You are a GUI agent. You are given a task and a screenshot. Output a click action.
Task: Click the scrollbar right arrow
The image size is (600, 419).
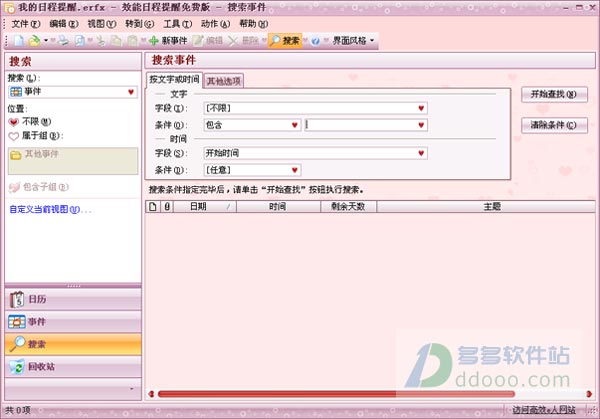pos(589,394)
